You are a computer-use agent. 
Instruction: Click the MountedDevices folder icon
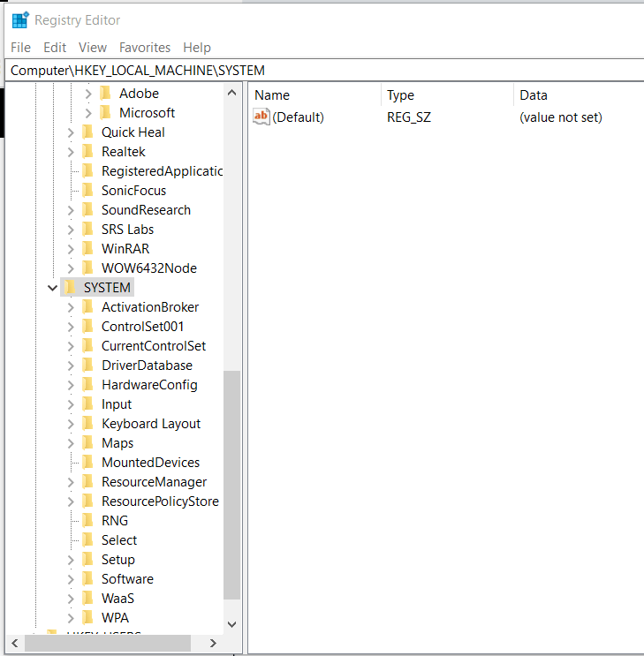point(88,462)
